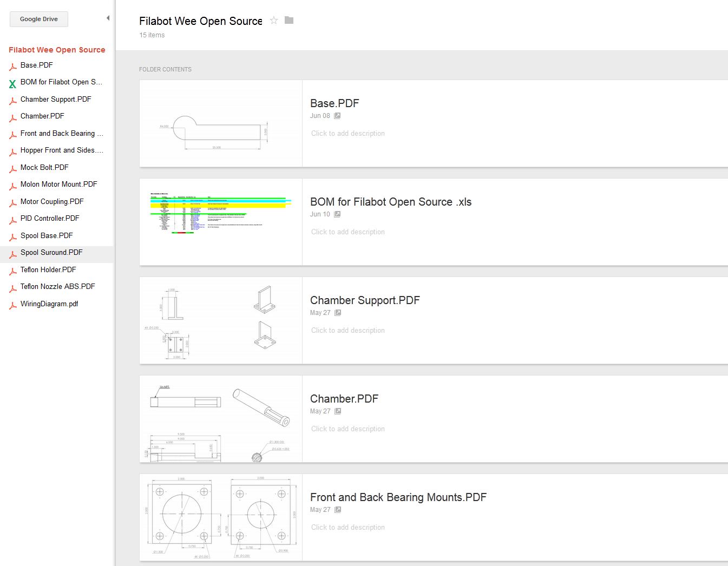Click the PDF icon beside Hopper Front and Sides
Screen dimensions: 728x566
click(x=12, y=152)
